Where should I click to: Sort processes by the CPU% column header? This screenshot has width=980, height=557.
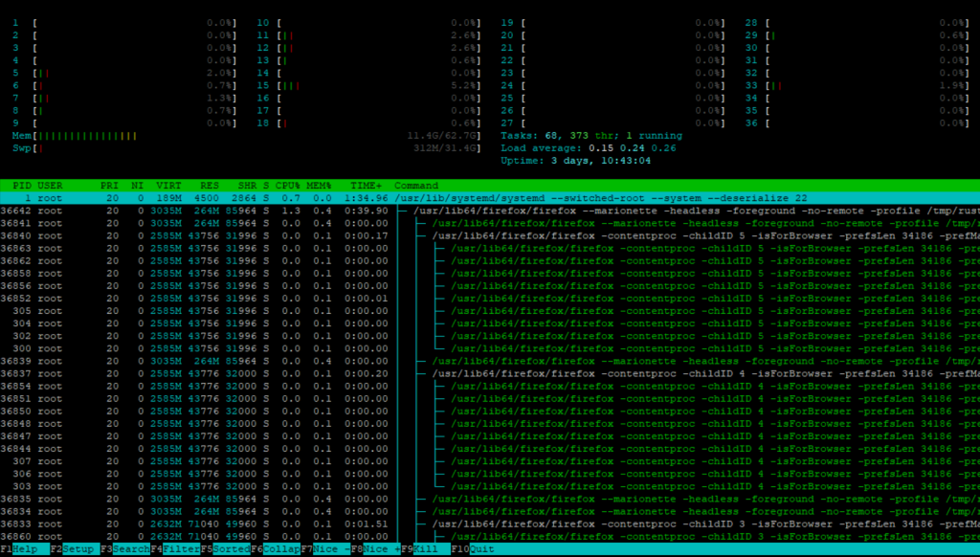pos(289,186)
